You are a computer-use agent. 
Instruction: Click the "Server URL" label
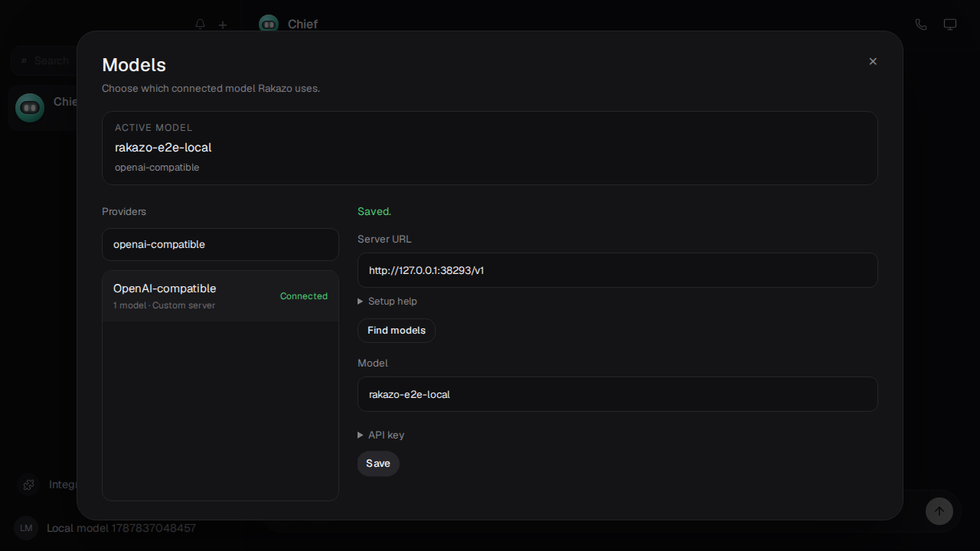pyautogui.click(x=384, y=239)
